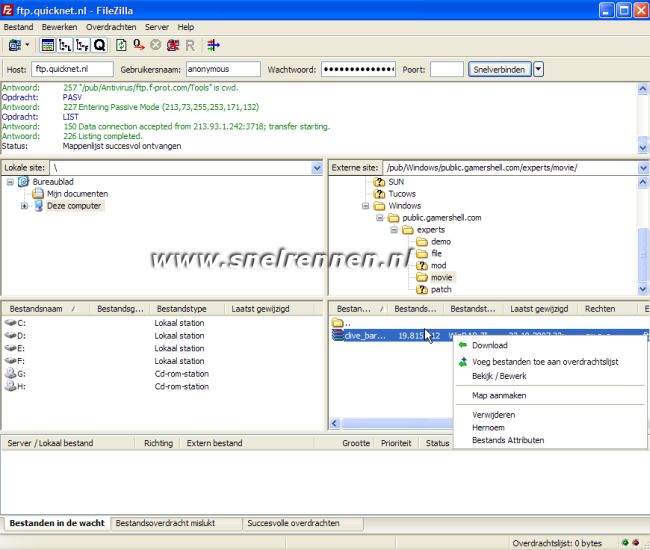The height and width of the screenshot is (550, 650).
Task: Click the reconnect R icon
Action: pos(190,45)
